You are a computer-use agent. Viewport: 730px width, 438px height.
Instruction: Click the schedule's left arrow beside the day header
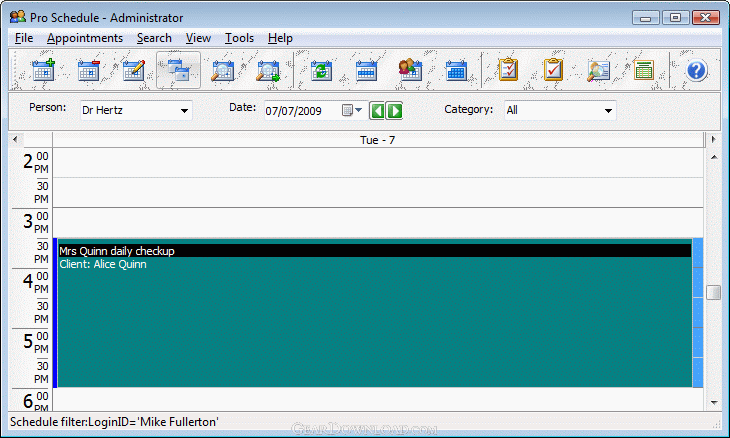(15, 139)
